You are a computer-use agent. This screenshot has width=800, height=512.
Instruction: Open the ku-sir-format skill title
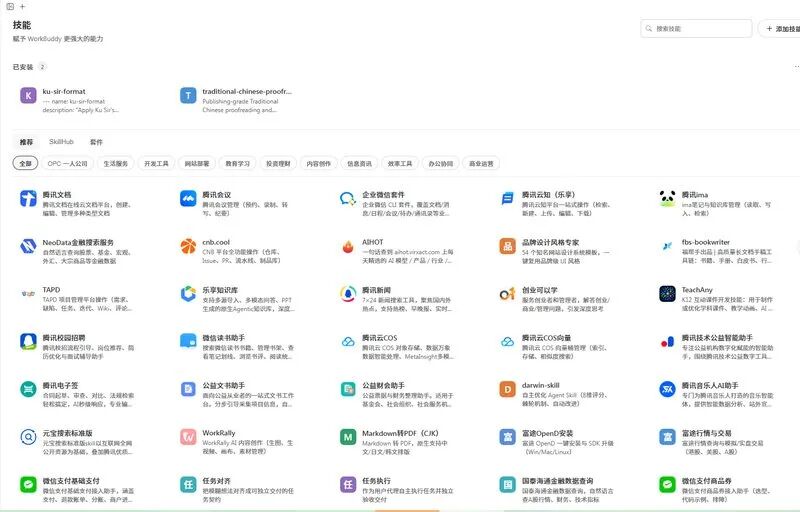pos(64,91)
